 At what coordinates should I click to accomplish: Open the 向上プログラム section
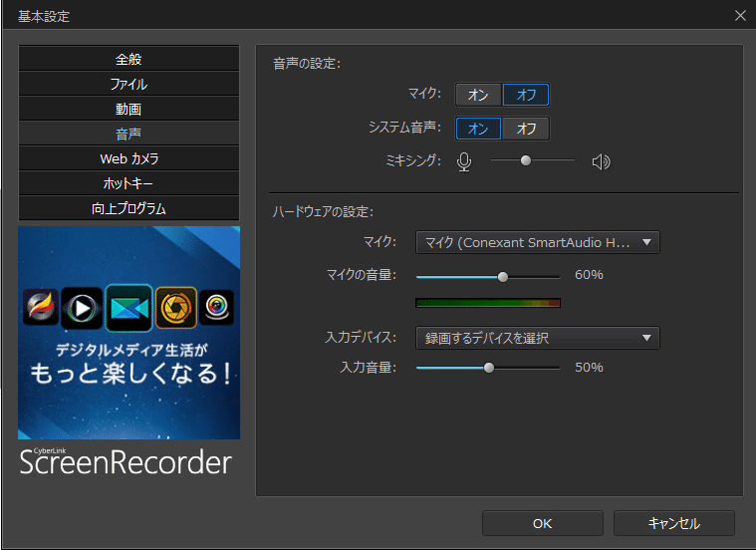(128, 208)
